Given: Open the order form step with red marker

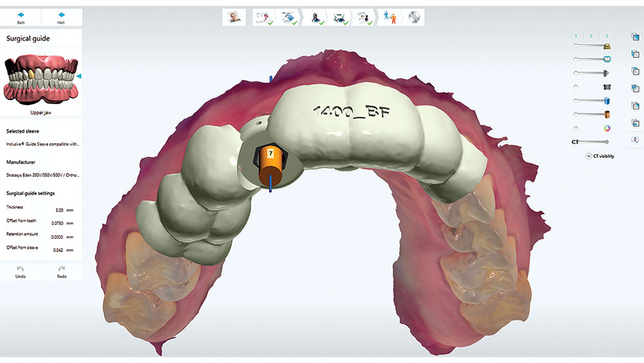Looking at the screenshot, I should point(263,17).
